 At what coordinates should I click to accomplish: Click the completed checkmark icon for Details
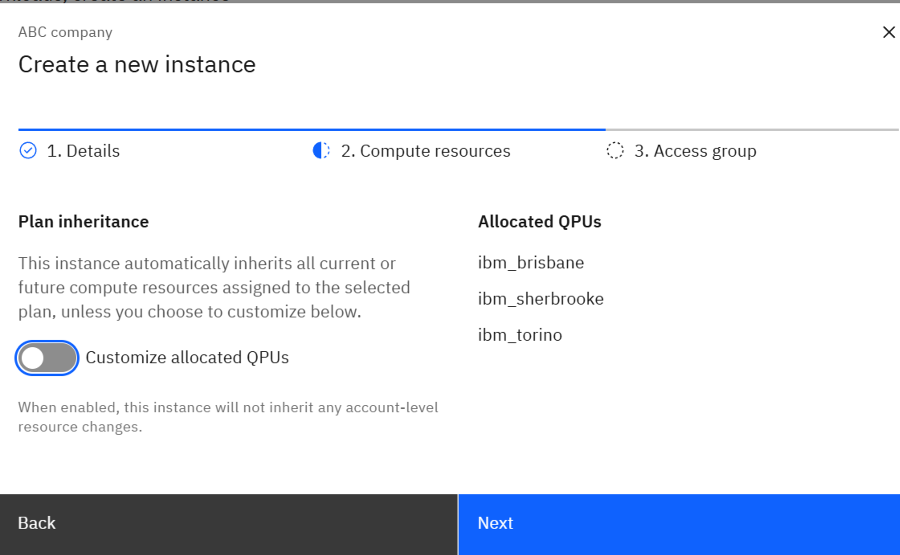28,150
